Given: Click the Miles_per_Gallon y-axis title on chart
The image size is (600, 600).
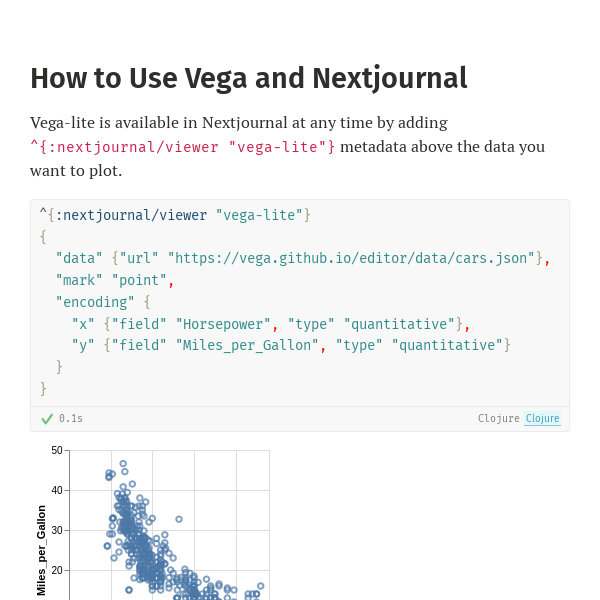Looking at the screenshot, I should (x=42, y=550).
